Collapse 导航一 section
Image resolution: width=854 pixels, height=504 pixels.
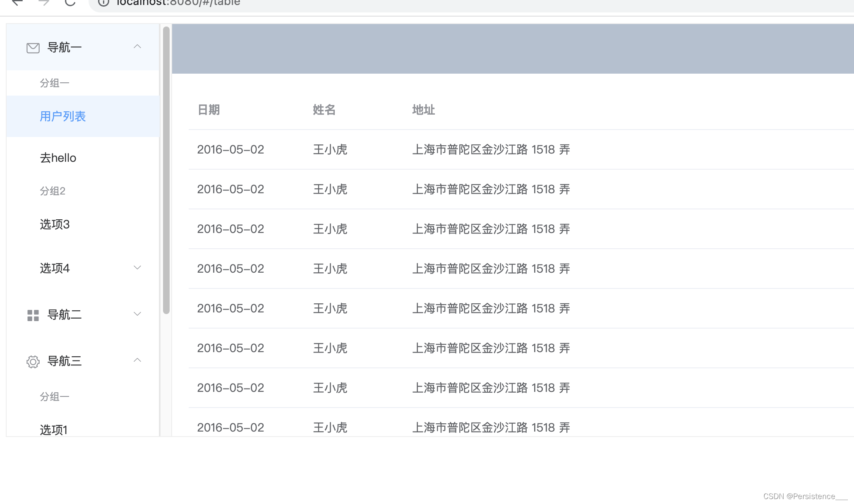click(x=137, y=46)
